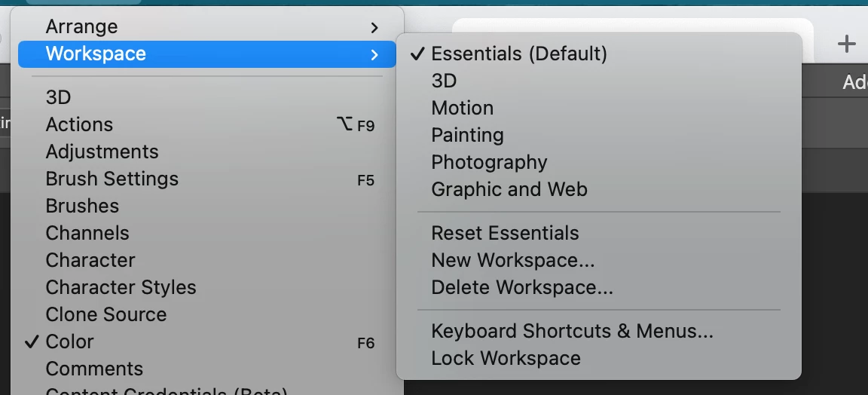This screenshot has height=395, width=868.
Task: Click the Workspace submenu chevron
Action: 374,54
